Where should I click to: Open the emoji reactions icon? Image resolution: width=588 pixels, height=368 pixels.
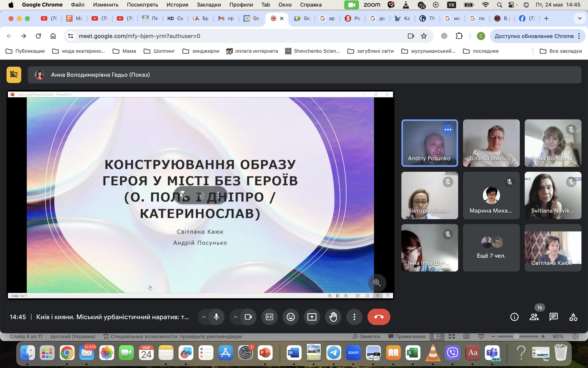(291, 317)
